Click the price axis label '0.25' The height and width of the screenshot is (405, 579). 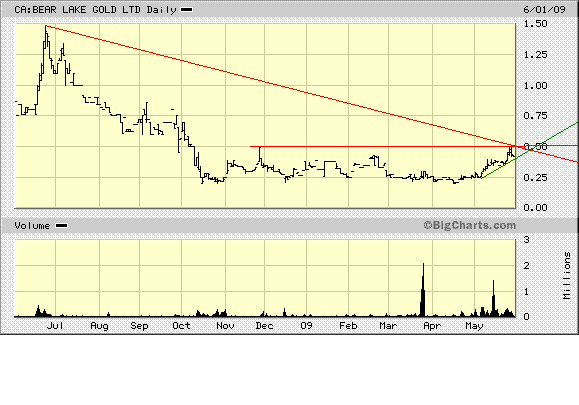[535, 178]
